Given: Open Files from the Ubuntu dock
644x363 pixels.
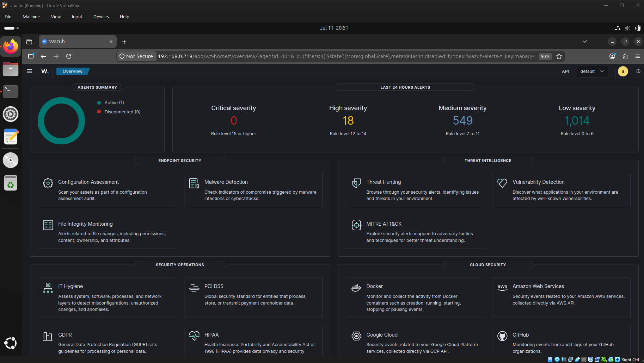Looking at the screenshot, I should click(11, 69).
